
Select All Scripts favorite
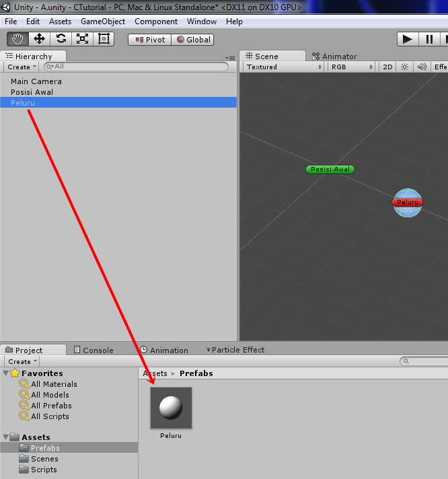point(50,416)
